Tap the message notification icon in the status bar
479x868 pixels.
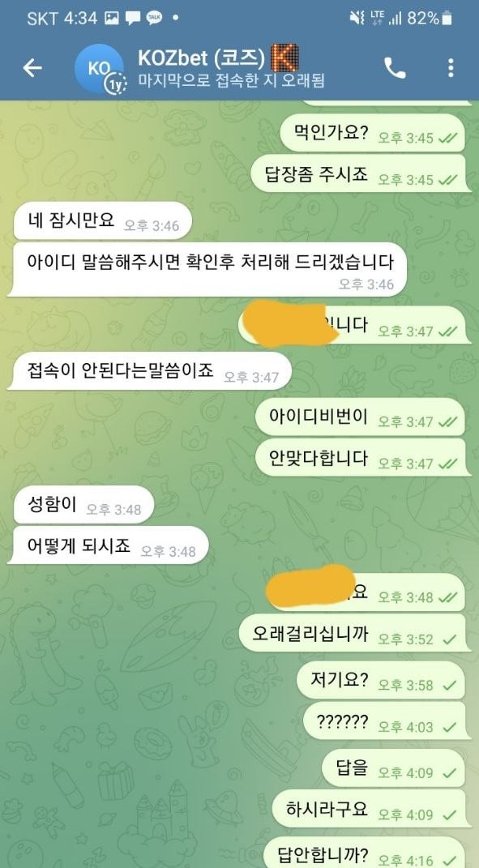click(133, 19)
